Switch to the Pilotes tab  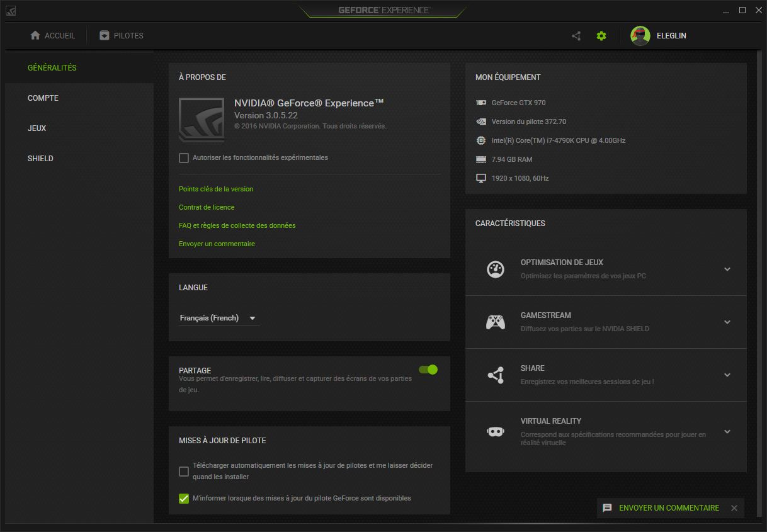[x=120, y=35]
